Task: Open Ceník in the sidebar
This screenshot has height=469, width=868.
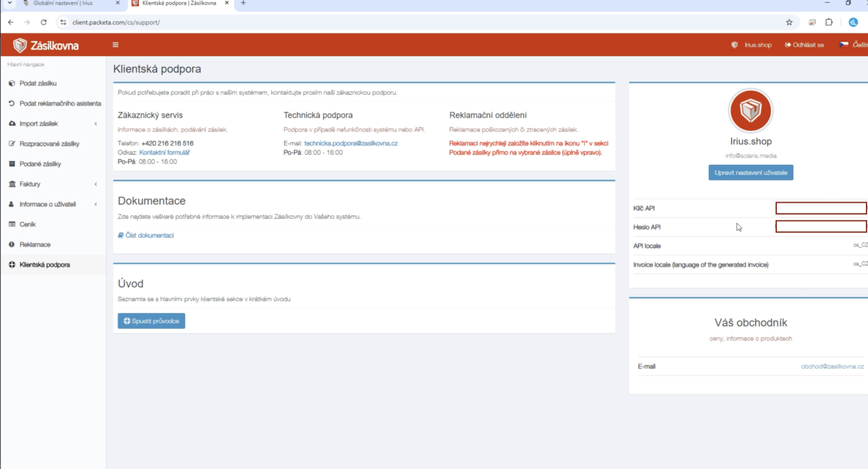Action: pyautogui.click(x=27, y=225)
